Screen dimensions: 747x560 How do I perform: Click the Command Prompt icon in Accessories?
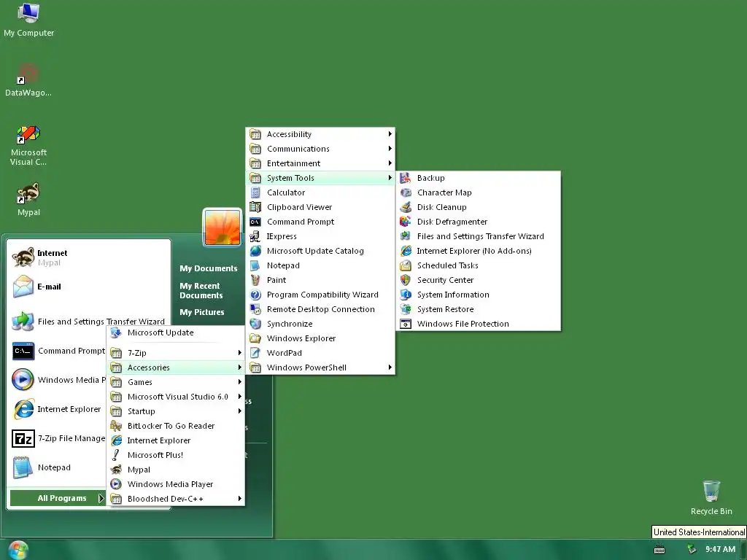coord(255,222)
